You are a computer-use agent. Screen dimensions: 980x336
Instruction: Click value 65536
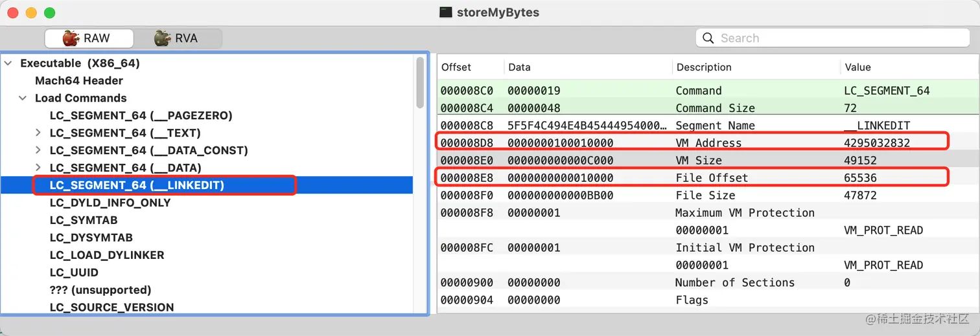tap(860, 178)
